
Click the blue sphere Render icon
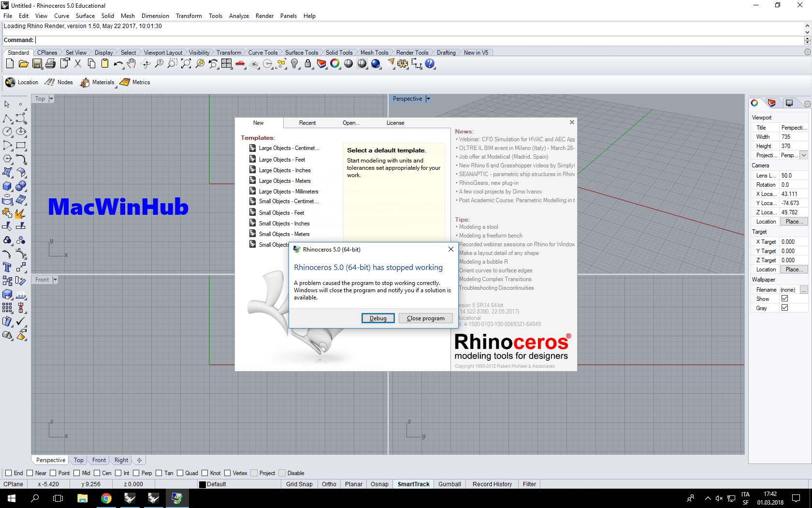pyautogui.click(x=376, y=63)
